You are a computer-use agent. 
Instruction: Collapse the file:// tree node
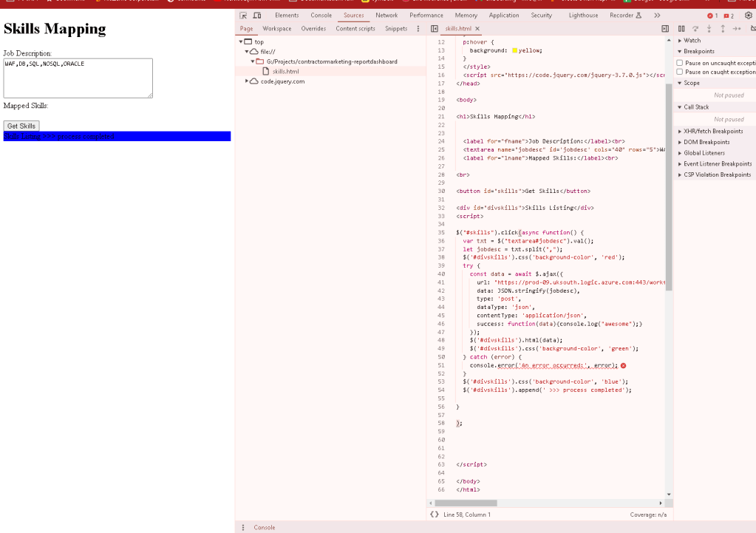point(247,51)
